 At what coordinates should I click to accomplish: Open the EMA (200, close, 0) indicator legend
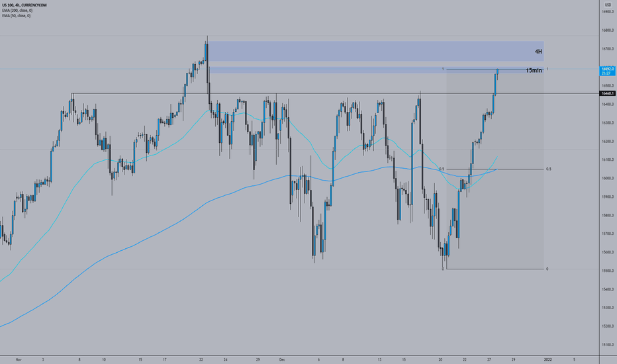click(x=17, y=11)
